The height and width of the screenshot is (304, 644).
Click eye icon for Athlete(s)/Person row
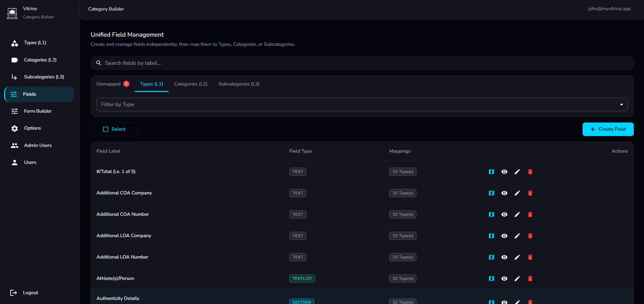504,279
